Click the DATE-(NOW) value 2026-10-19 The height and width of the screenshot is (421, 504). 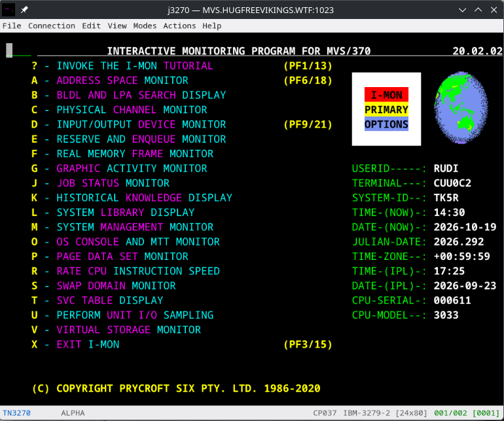(x=465, y=227)
